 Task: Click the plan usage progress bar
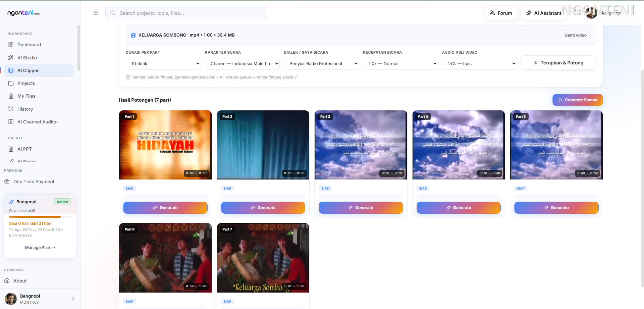[40, 217]
